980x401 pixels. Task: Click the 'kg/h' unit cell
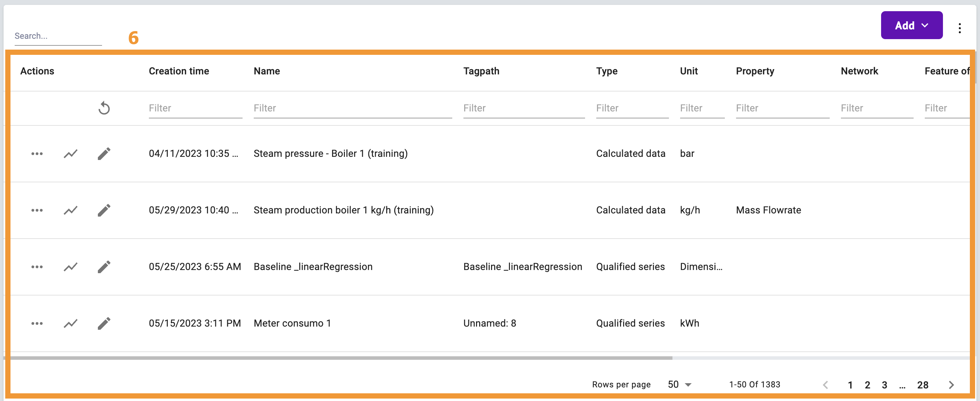point(690,210)
